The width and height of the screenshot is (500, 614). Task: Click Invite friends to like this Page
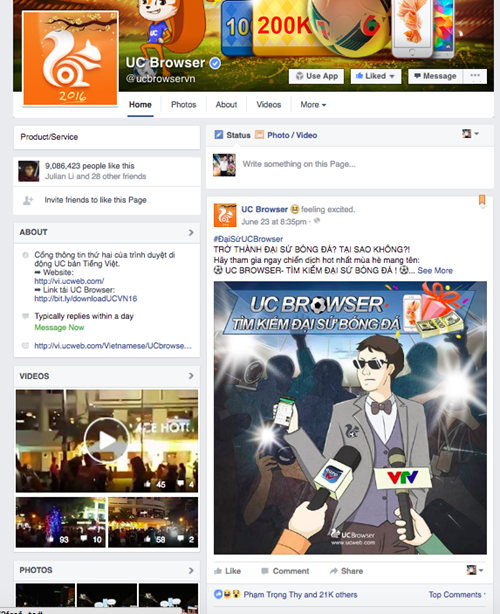[x=95, y=200]
